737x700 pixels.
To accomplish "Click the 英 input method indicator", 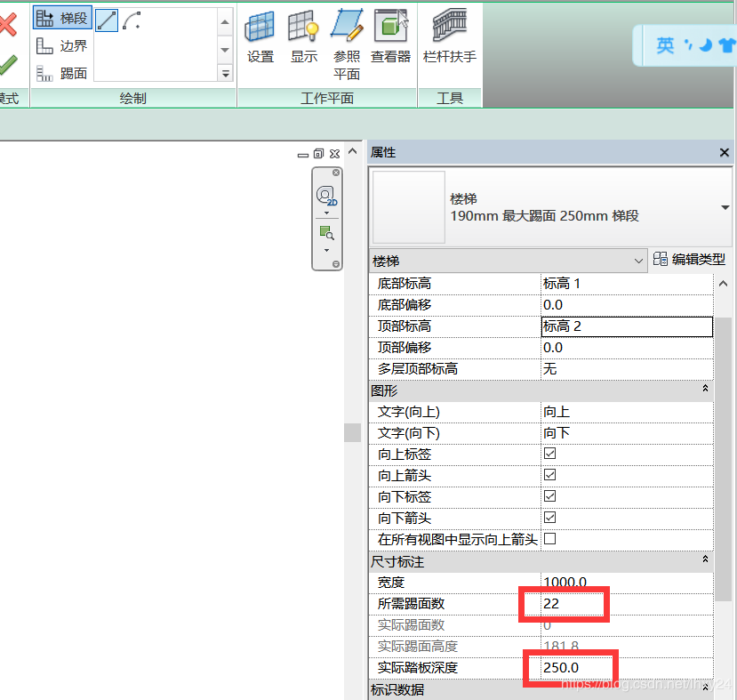I will (665, 45).
